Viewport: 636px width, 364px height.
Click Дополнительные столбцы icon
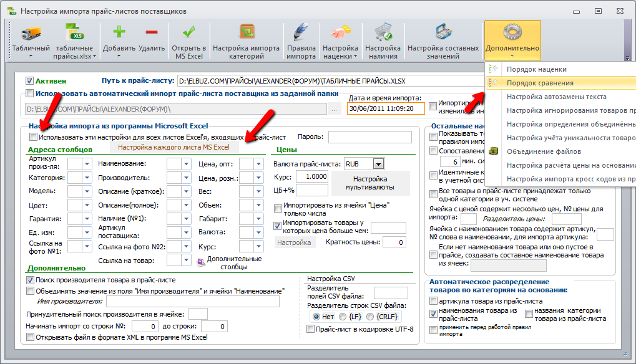[201, 263]
